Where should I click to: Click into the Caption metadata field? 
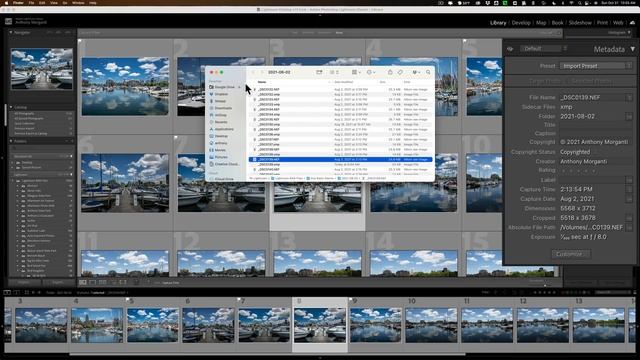coord(596,133)
